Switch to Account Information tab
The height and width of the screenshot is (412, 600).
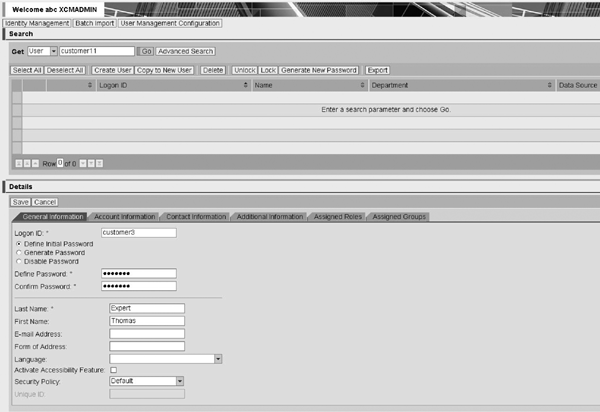point(125,217)
